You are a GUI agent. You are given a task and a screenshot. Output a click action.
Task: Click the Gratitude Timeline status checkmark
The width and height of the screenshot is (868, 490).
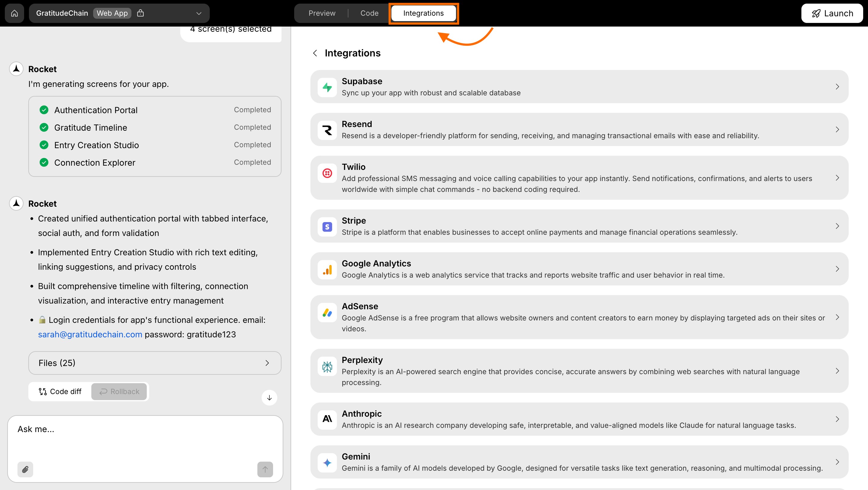(44, 127)
